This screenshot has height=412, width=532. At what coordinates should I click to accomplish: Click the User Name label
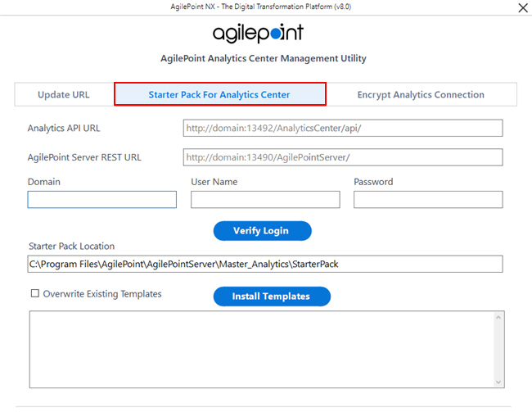click(x=214, y=182)
